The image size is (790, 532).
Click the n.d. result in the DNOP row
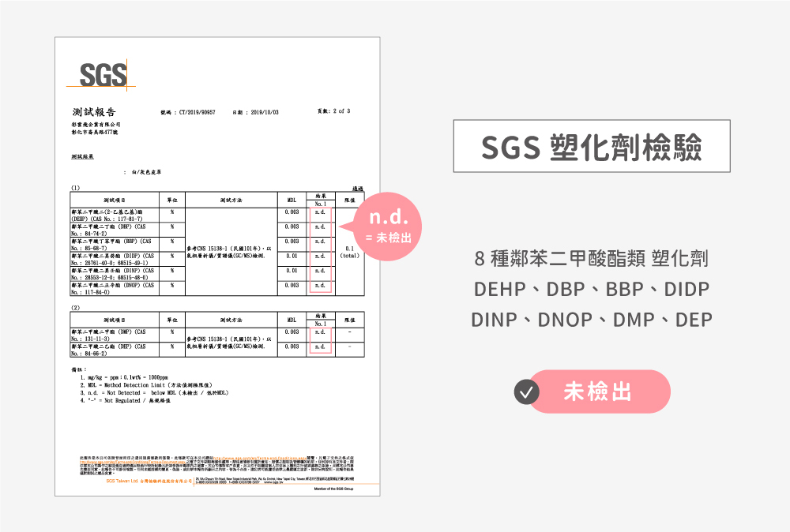(x=320, y=285)
